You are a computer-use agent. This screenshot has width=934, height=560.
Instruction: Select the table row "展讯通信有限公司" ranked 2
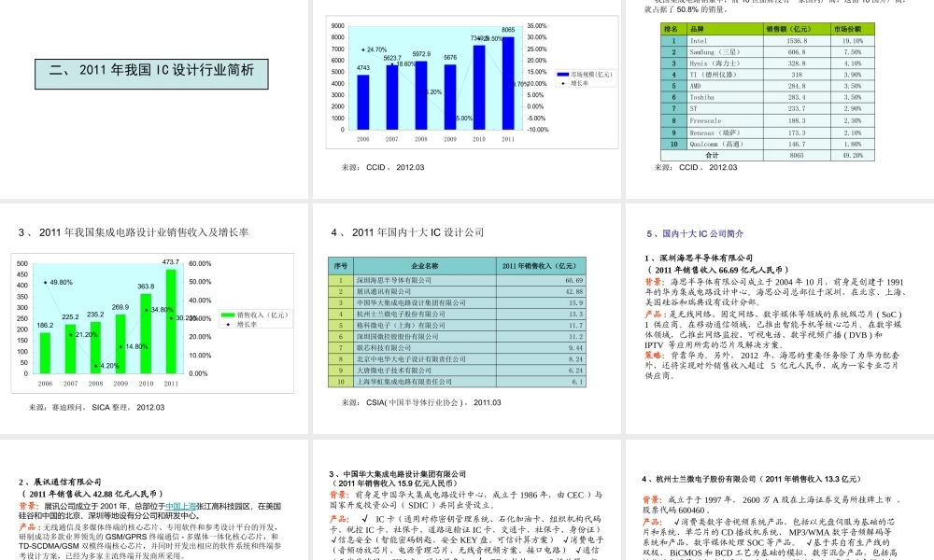click(458, 291)
